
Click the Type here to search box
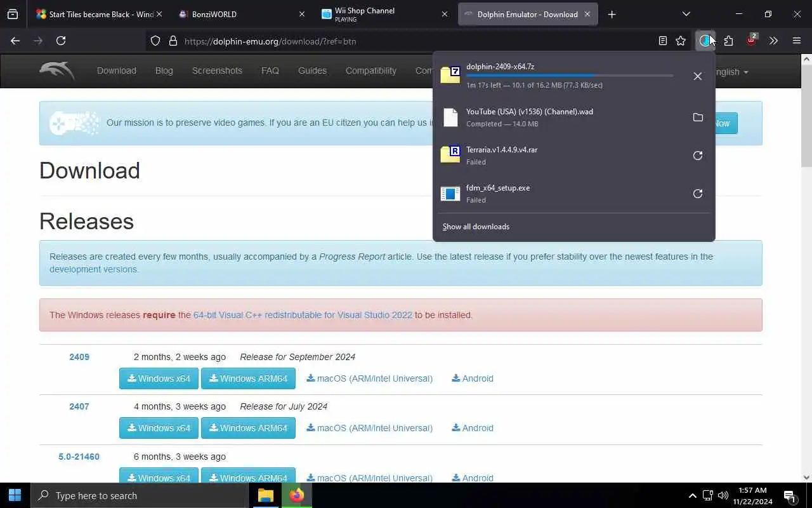pos(140,495)
